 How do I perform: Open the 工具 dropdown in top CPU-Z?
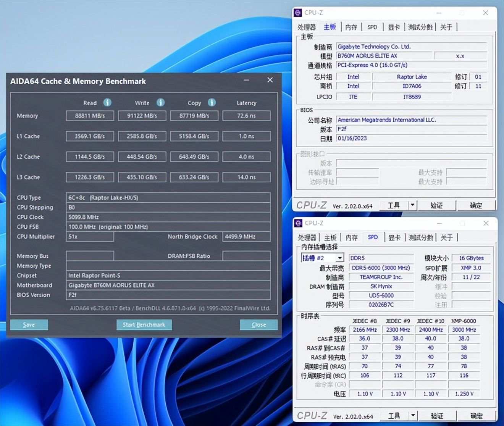[412, 205]
